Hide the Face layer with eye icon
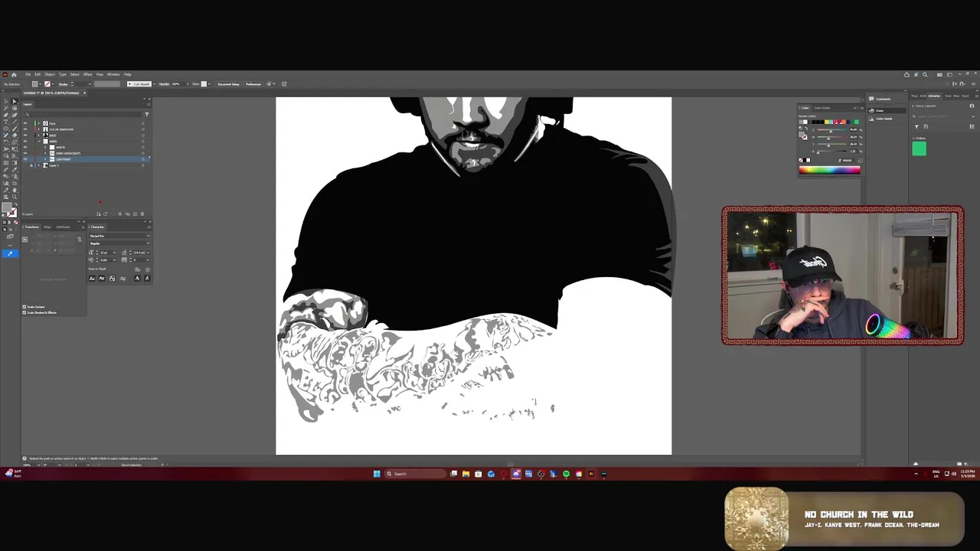Image resolution: width=980 pixels, height=551 pixels. coord(25,123)
